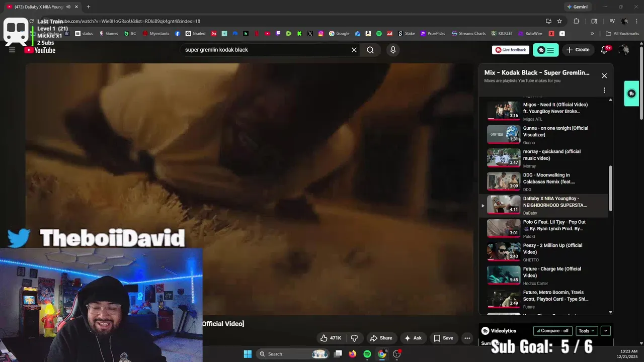The height and width of the screenshot is (362, 644).
Task: Select currently playing DaBaby NEIGHBORHOOD SUPERSTAR item
Action: pos(543,205)
